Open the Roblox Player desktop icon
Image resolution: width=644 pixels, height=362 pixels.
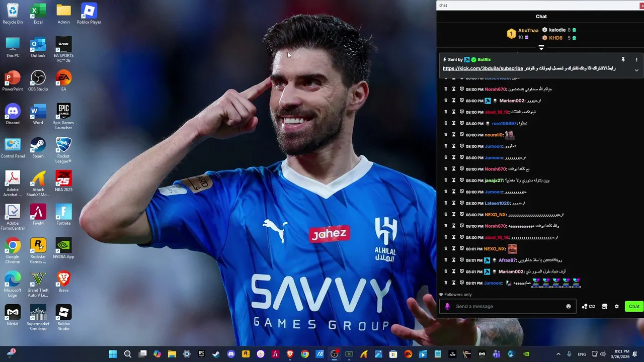[89, 14]
